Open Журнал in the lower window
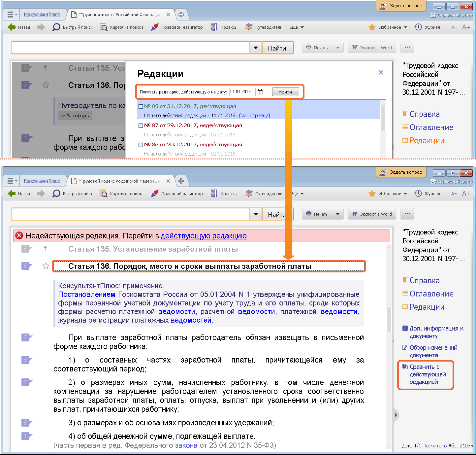This screenshot has height=455, width=476. tap(427, 193)
